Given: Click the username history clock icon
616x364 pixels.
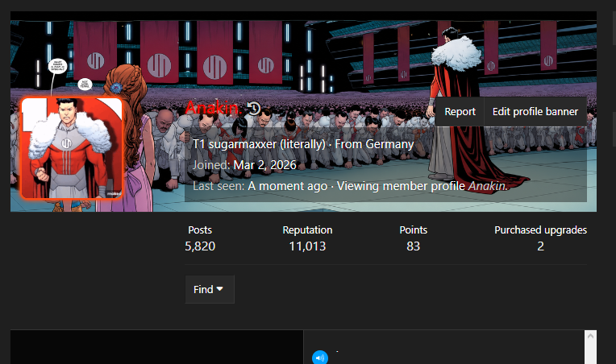Looking at the screenshot, I should 254,108.
